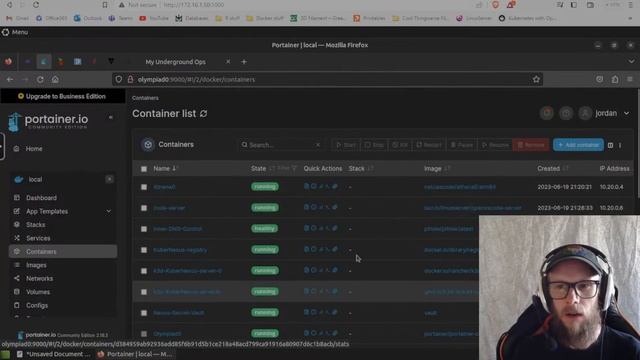Sort containers by the Name column
Image resolution: width=640 pixels, height=360 pixels.
165,169
